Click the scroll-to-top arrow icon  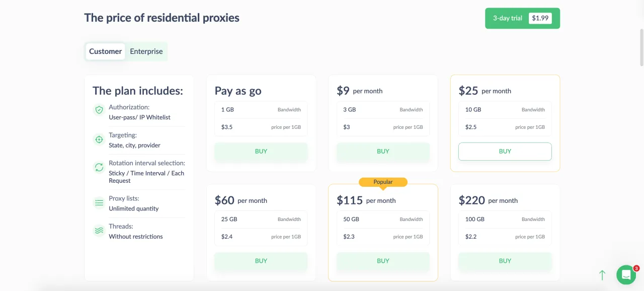(x=602, y=275)
